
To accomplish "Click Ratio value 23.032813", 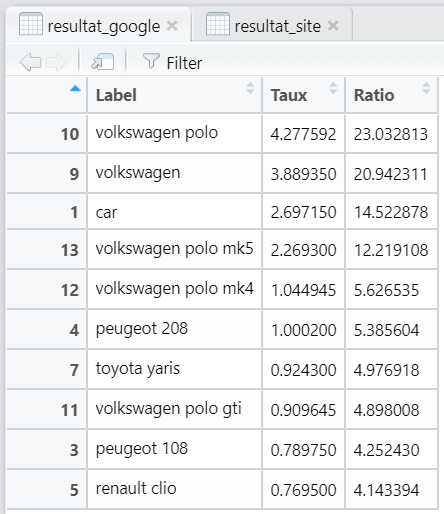I will 391,134.
